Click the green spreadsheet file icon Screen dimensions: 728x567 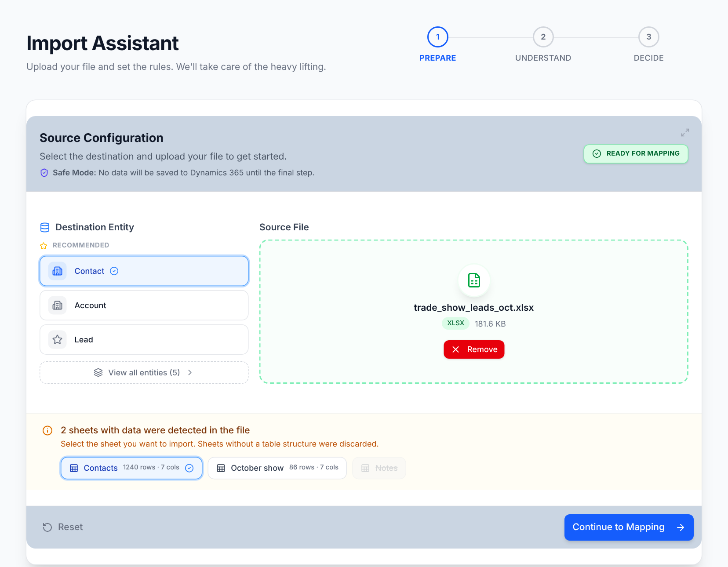pyautogui.click(x=474, y=280)
